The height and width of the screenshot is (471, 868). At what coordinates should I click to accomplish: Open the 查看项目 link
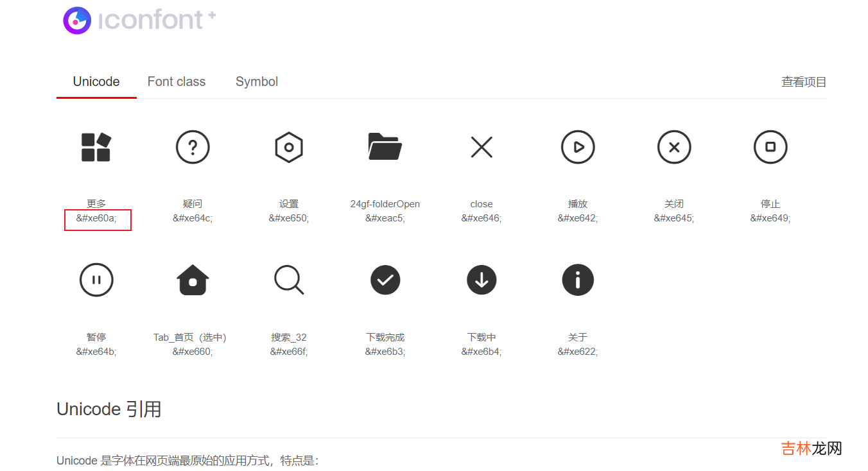(x=804, y=82)
